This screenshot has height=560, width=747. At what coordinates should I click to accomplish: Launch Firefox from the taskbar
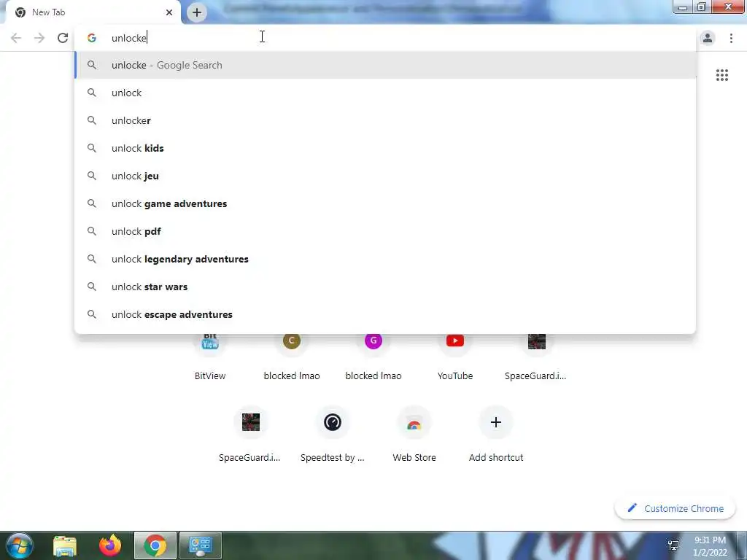[x=110, y=545]
